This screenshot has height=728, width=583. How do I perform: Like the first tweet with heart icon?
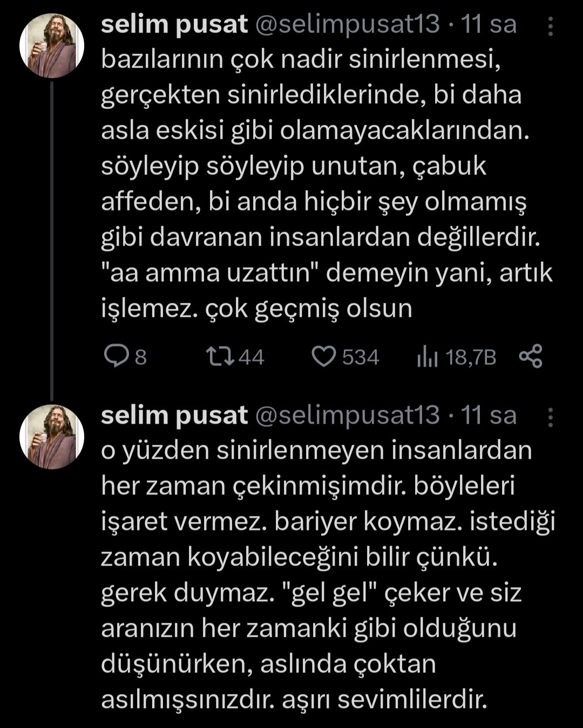click(x=324, y=357)
